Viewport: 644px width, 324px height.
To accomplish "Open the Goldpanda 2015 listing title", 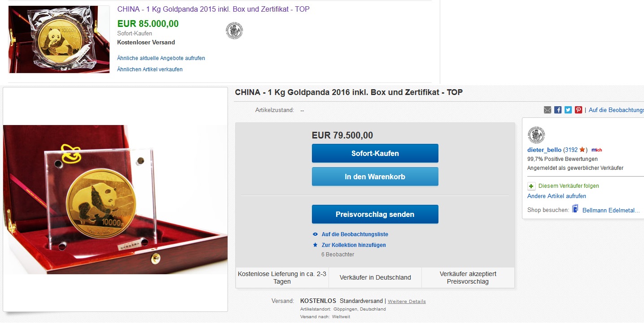I will click(x=213, y=9).
